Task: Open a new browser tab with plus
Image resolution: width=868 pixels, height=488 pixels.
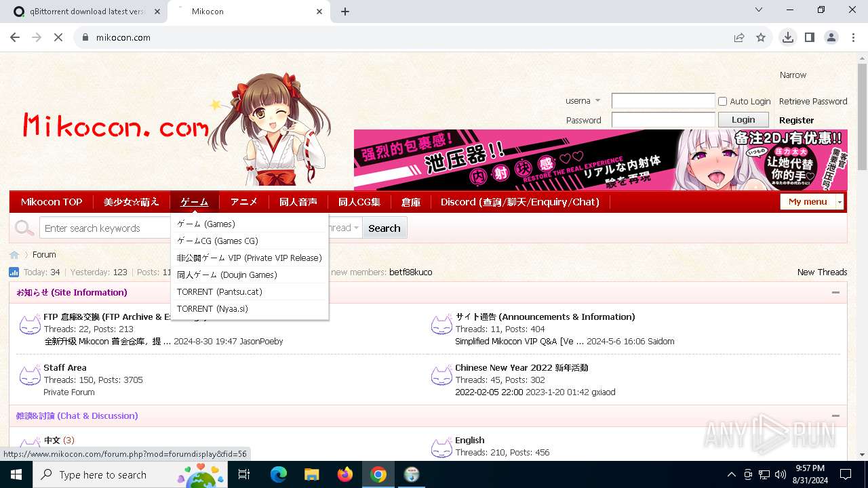Action: click(x=345, y=12)
